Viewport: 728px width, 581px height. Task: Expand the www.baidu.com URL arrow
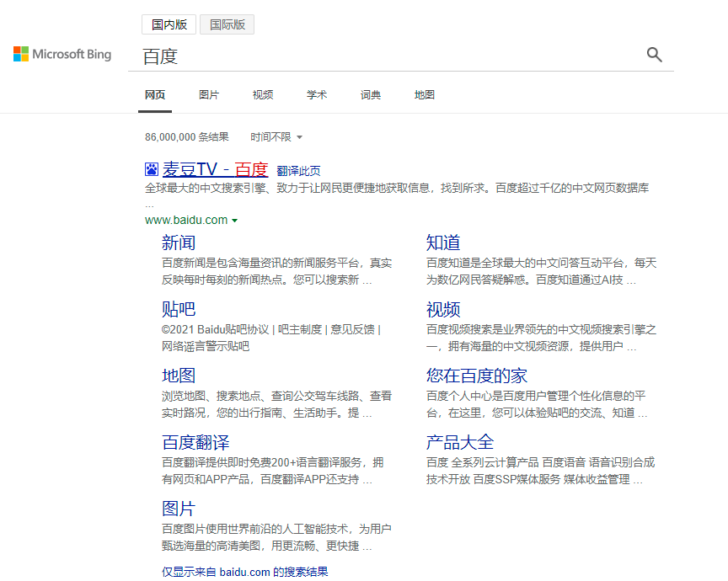click(235, 221)
